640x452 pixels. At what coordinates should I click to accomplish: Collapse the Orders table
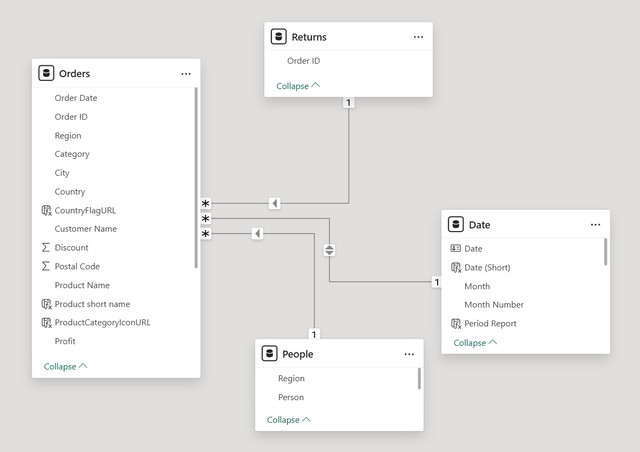(x=65, y=366)
